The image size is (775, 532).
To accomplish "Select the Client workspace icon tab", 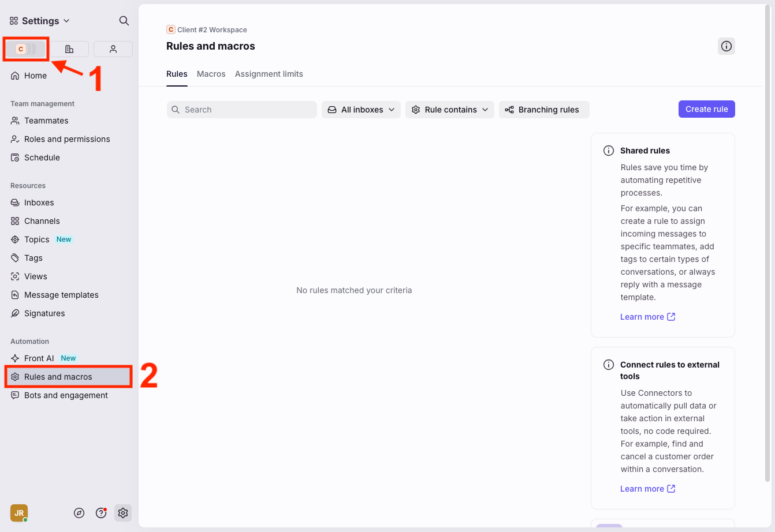I will point(25,49).
